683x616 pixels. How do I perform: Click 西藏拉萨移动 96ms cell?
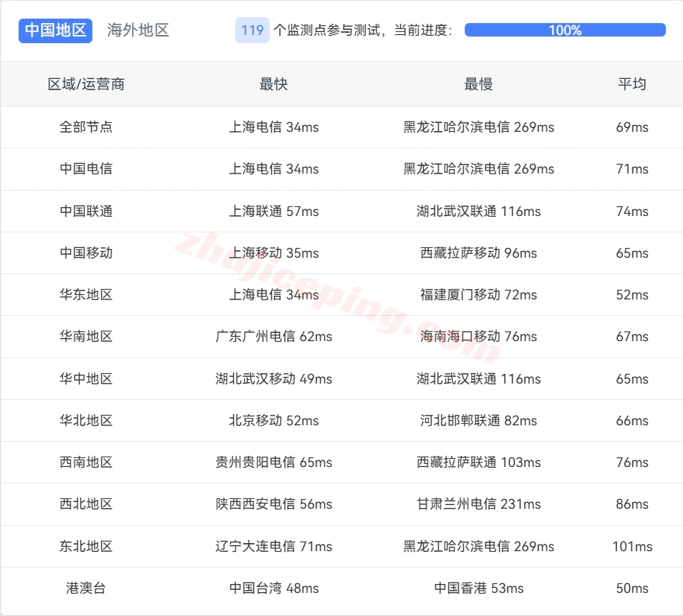pos(478,253)
